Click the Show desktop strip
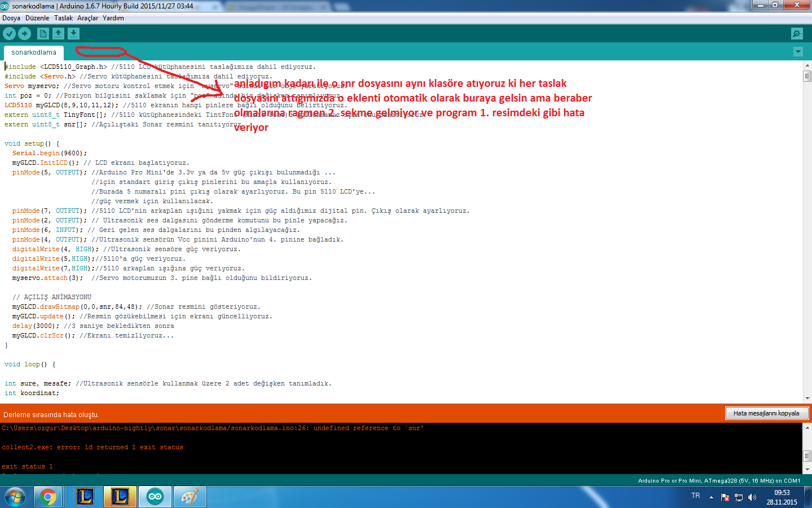The width and height of the screenshot is (812, 508). tap(807, 497)
